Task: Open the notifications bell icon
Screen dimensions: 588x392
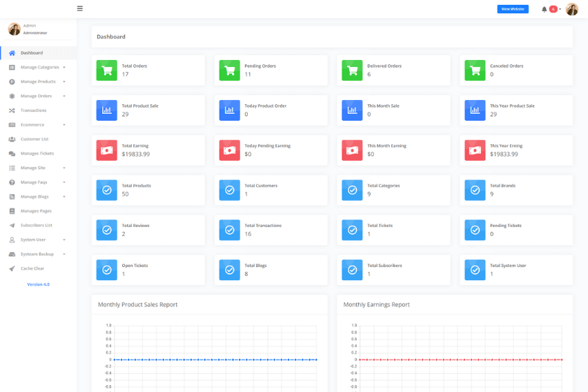Action: [x=544, y=9]
